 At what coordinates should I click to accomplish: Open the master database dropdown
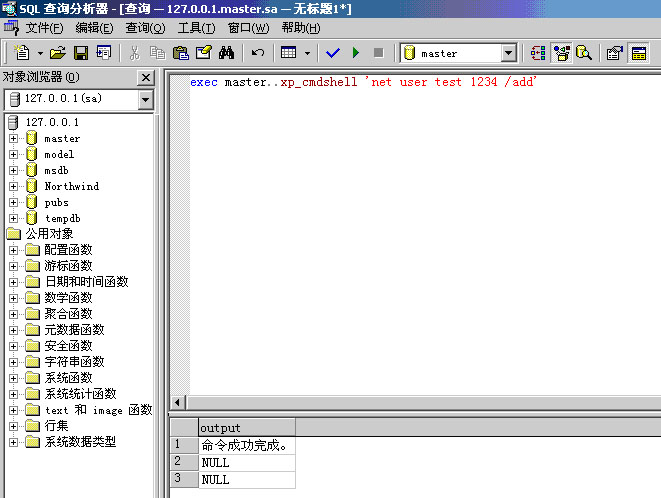click(x=508, y=53)
